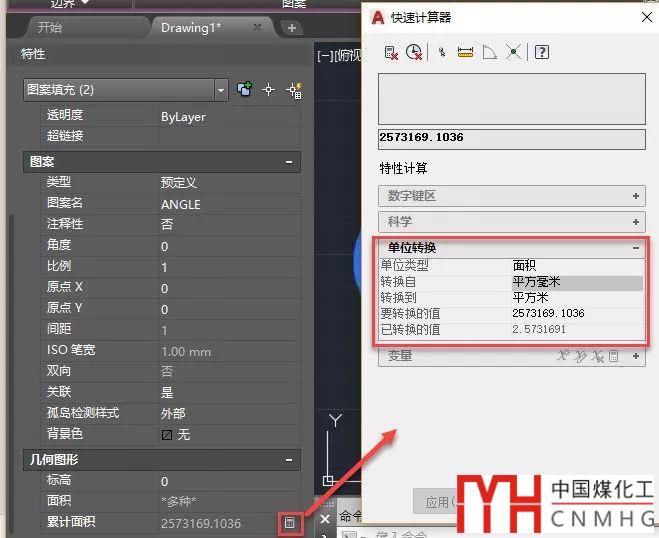
Task: Open the 图案填充 (2) selection dropdown
Action: pyautogui.click(x=221, y=90)
